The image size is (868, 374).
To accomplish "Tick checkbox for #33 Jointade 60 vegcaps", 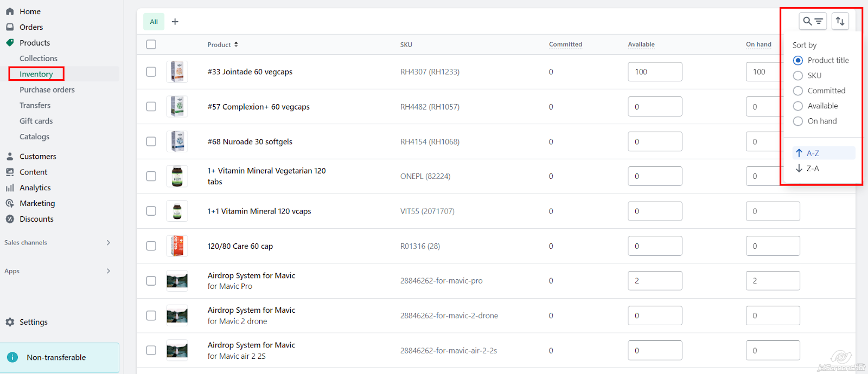I will (151, 72).
